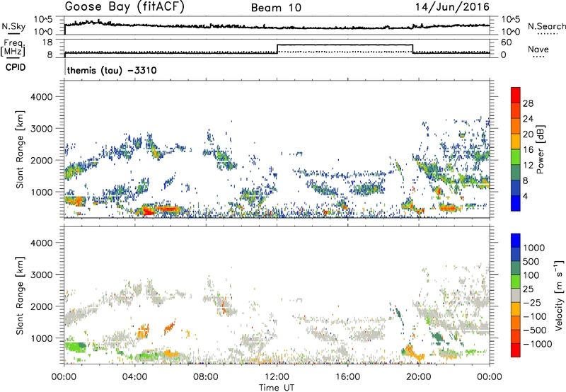Click the frequency step-up line at 12:00
Viewport: 566px width, 392px height.
point(277,49)
